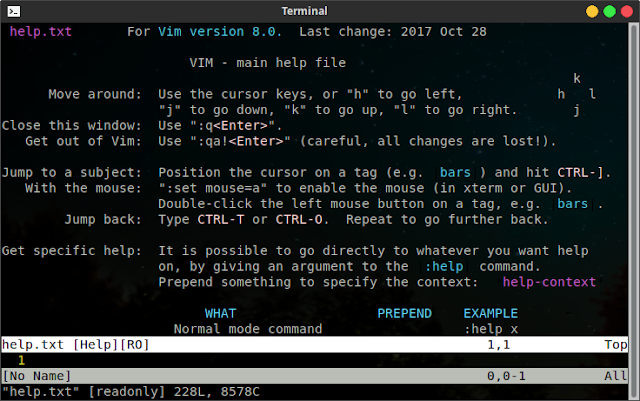Viewport: 640px width, 401px height.
Task: Click 'Vim version 8.0' in the header line
Action: 220,31
